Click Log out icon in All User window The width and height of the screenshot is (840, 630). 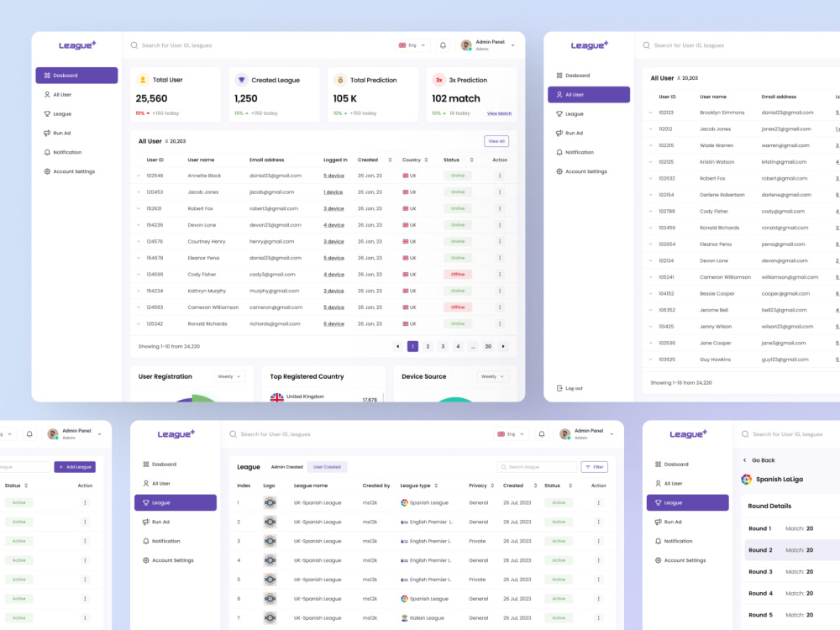pyautogui.click(x=559, y=388)
